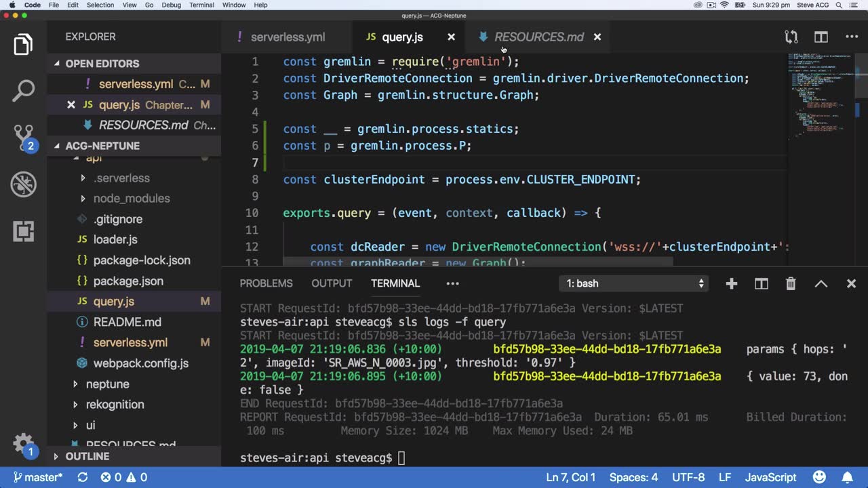
Task: Expand the OUTLINE section
Action: [87, 457]
